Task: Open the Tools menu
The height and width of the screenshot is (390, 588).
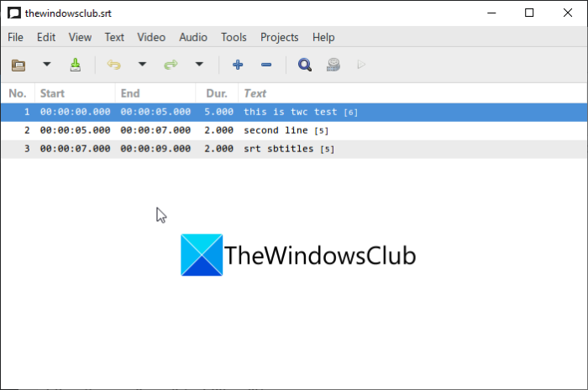Action: (x=234, y=37)
